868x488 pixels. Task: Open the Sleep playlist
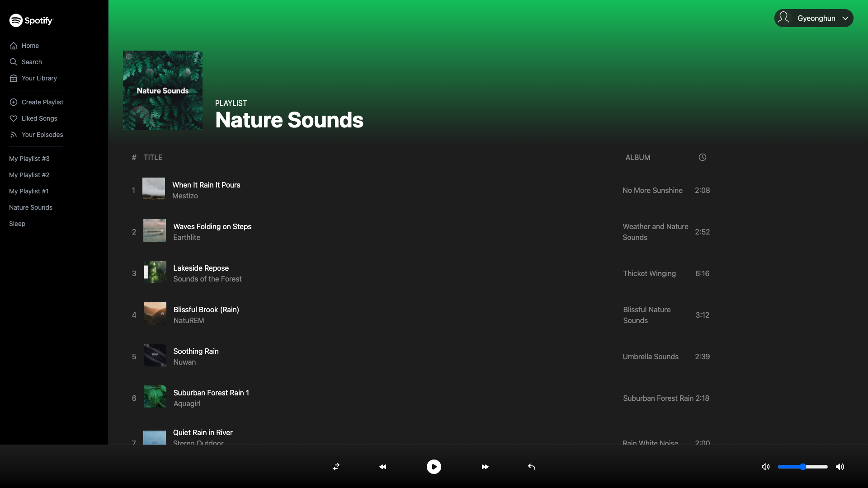(x=17, y=224)
